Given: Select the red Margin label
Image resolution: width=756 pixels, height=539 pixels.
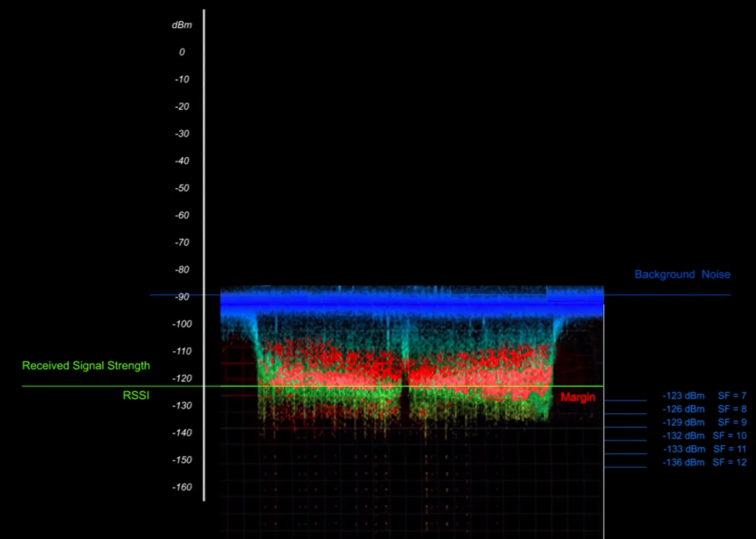Looking at the screenshot, I should (577, 397).
